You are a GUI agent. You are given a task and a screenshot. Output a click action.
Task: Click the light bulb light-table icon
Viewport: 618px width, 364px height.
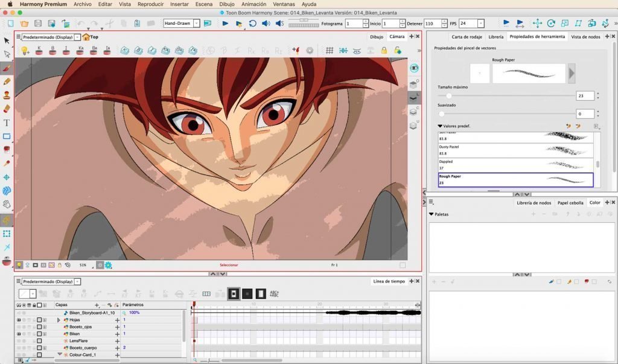point(25,51)
